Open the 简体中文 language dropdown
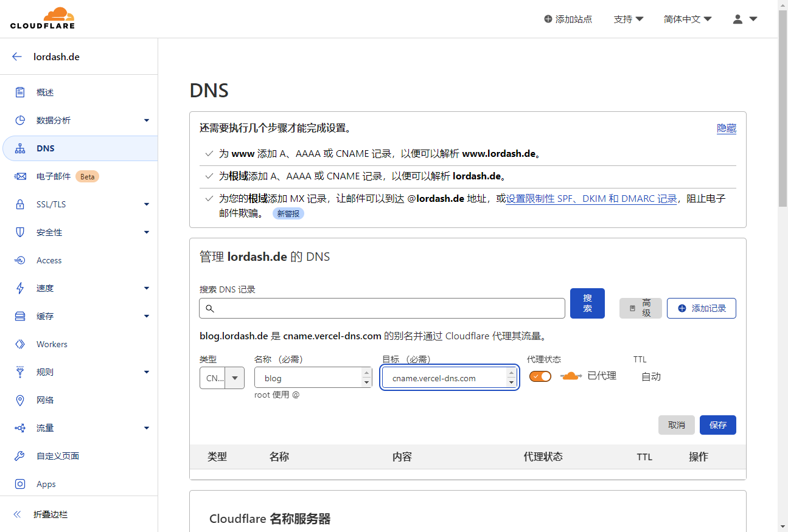Screen dimensions: 788x532 (688, 19)
